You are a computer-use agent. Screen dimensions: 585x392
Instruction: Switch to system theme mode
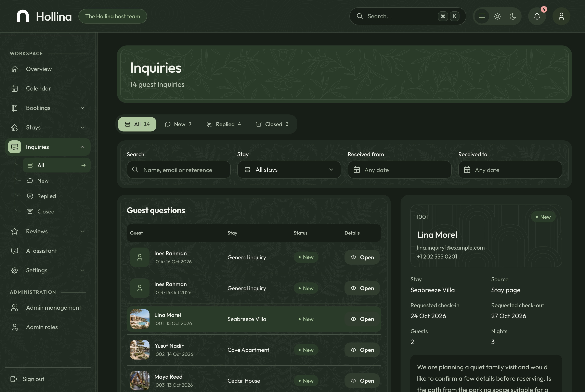tap(482, 16)
